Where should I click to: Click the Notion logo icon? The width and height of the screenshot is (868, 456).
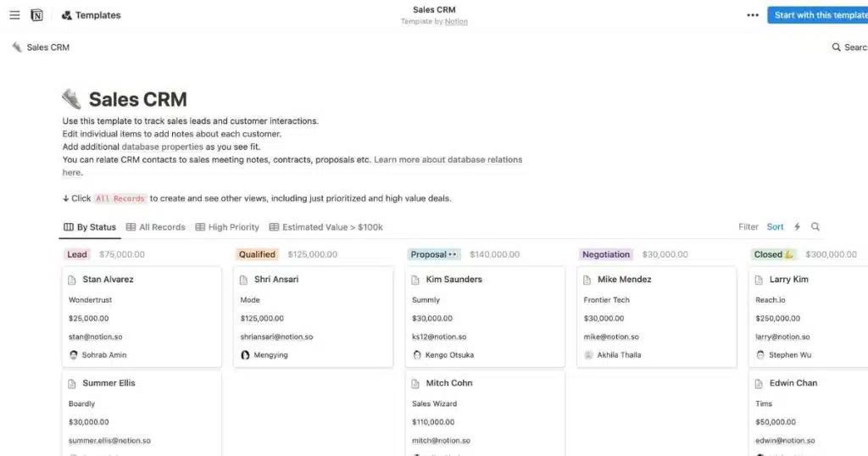pyautogui.click(x=36, y=15)
